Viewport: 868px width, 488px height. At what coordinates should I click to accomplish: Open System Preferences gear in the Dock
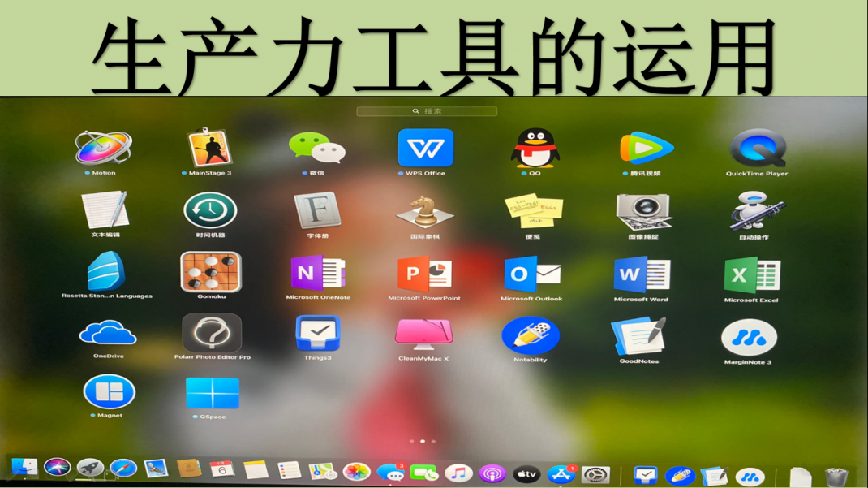(595, 475)
